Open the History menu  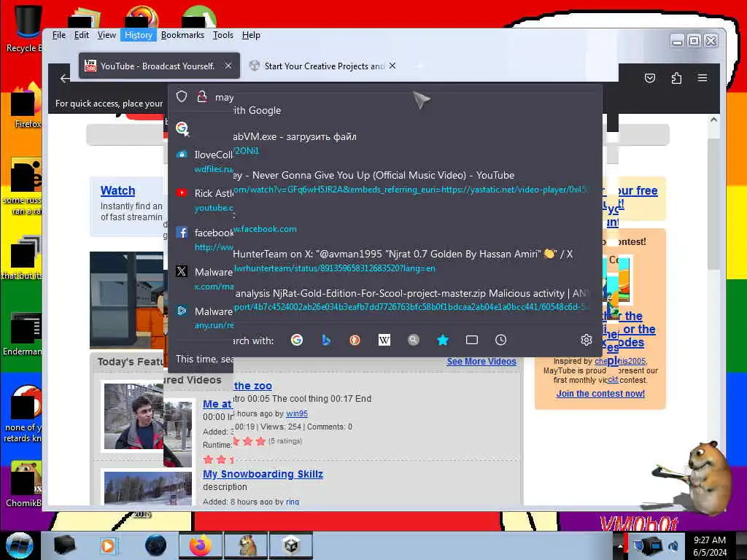coord(138,35)
